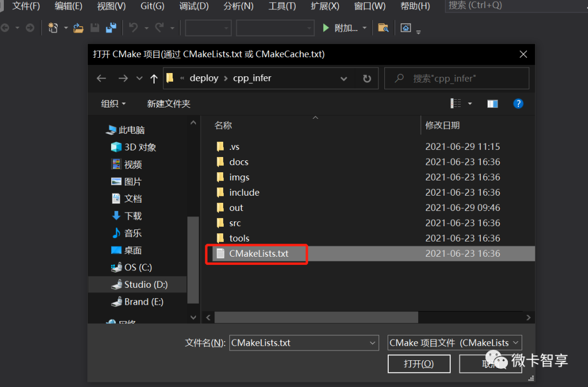Viewport: 588px width, 387px height.
Task: Click cpp_infer in the address path
Action: 252,78
